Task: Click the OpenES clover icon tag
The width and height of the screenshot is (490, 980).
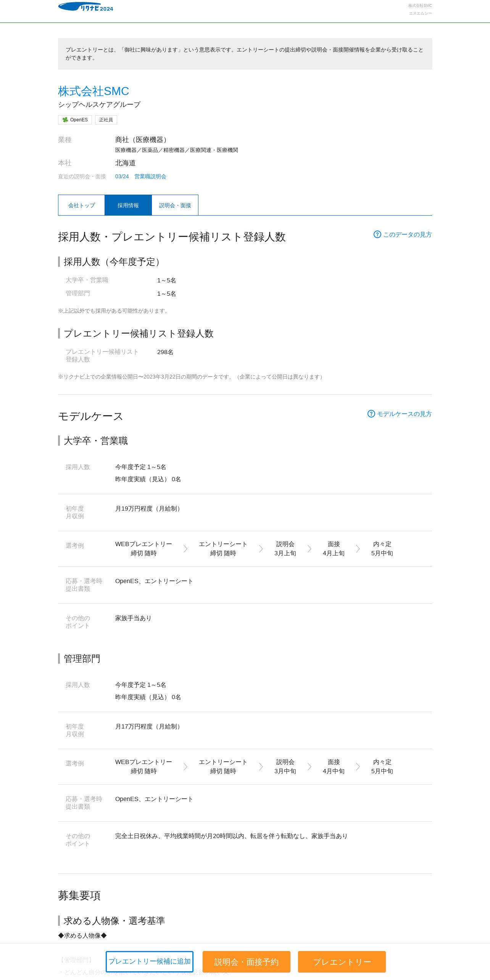Action: tap(75, 120)
